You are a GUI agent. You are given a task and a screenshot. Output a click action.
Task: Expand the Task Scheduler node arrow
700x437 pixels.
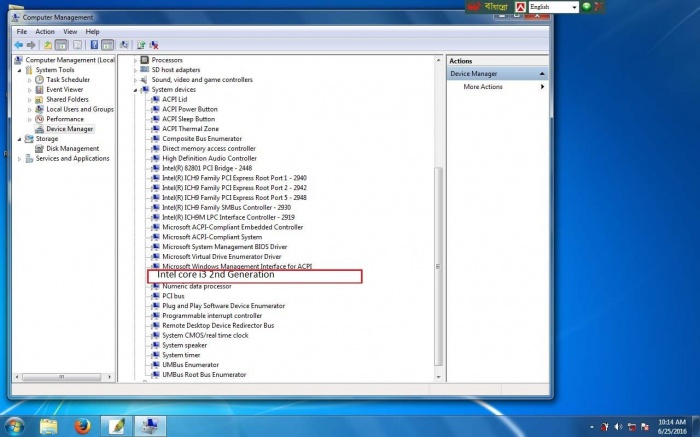[x=29, y=80]
